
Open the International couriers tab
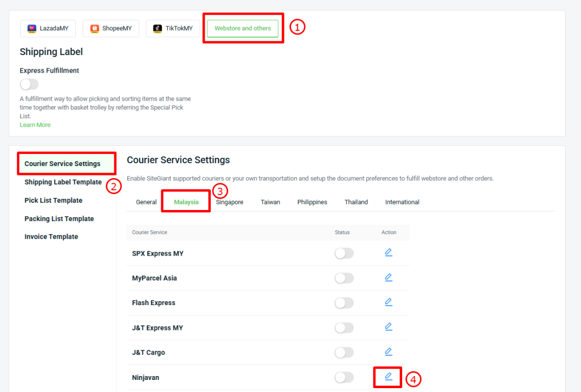pos(402,202)
